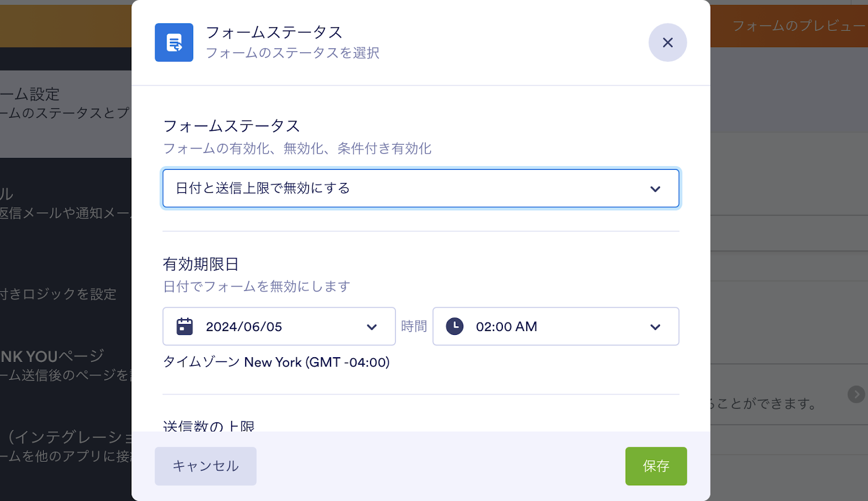This screenshot has height=501, width=868.
Task: Open フォームのプレビュー in the top bar
Action: [x=797, y=26]
